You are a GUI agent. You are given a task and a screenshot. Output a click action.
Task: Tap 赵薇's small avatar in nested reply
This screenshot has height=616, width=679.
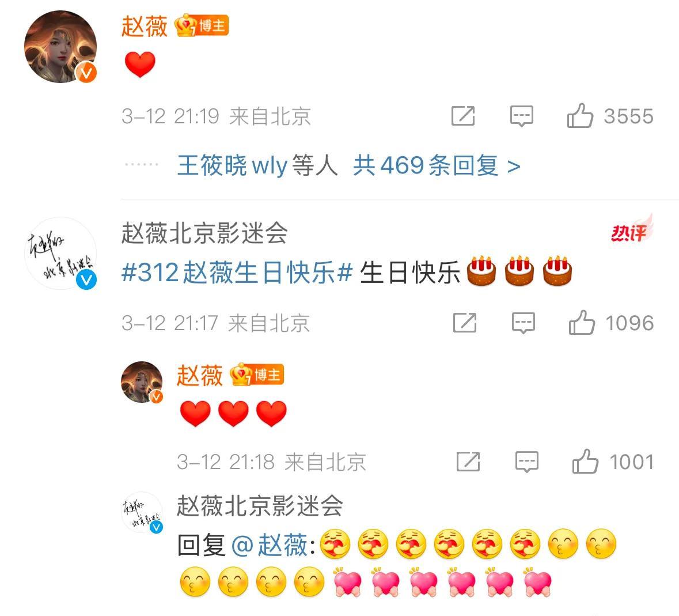coord(142,382)
